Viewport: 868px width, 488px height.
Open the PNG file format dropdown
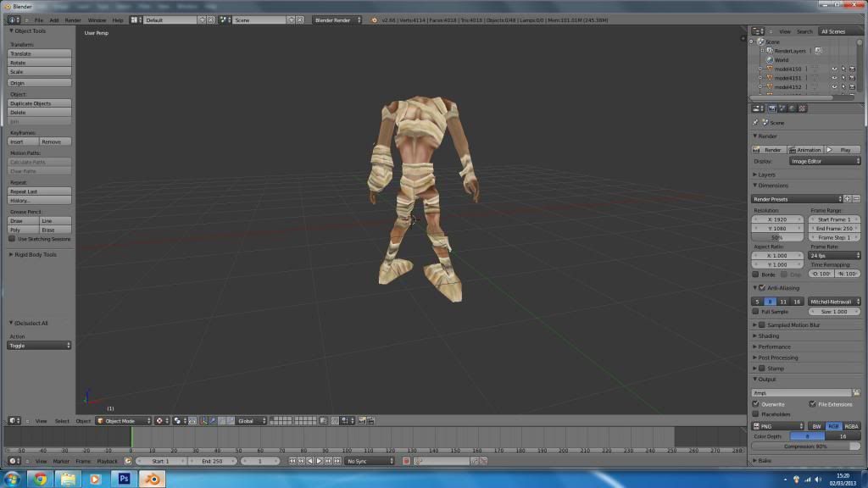point(778,427)
